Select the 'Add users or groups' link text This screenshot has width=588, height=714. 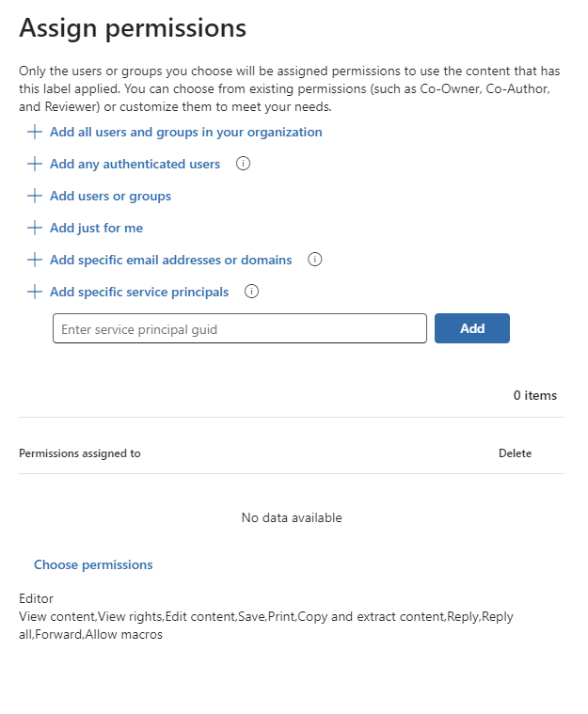110,196
